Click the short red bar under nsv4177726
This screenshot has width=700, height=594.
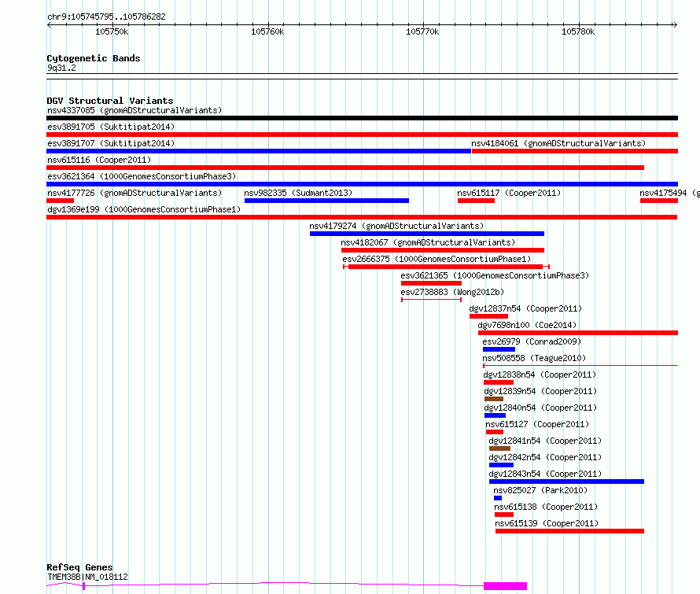click(60, 201)
